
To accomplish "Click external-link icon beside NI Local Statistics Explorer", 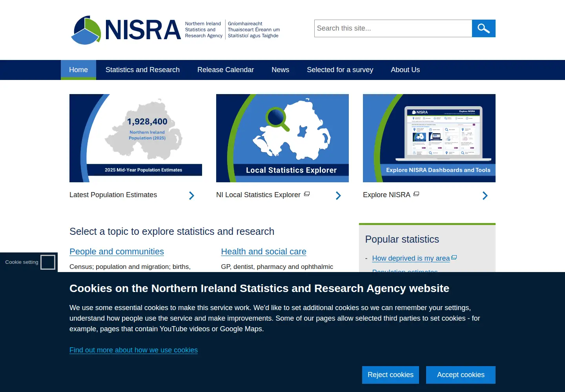I will point(307,194).
